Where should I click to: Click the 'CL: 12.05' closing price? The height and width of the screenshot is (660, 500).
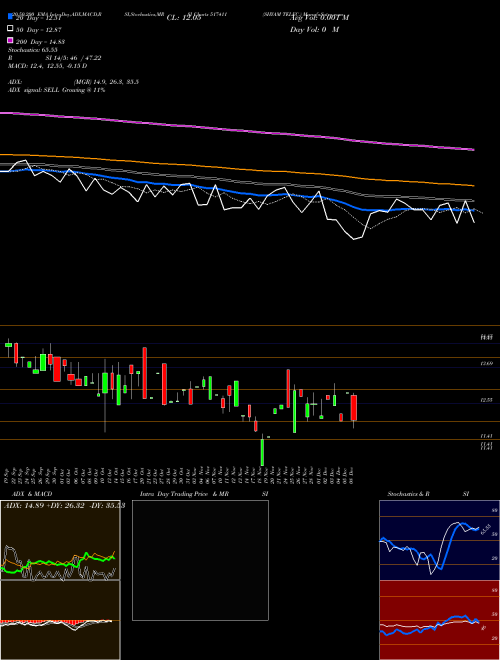pos(184,18)
